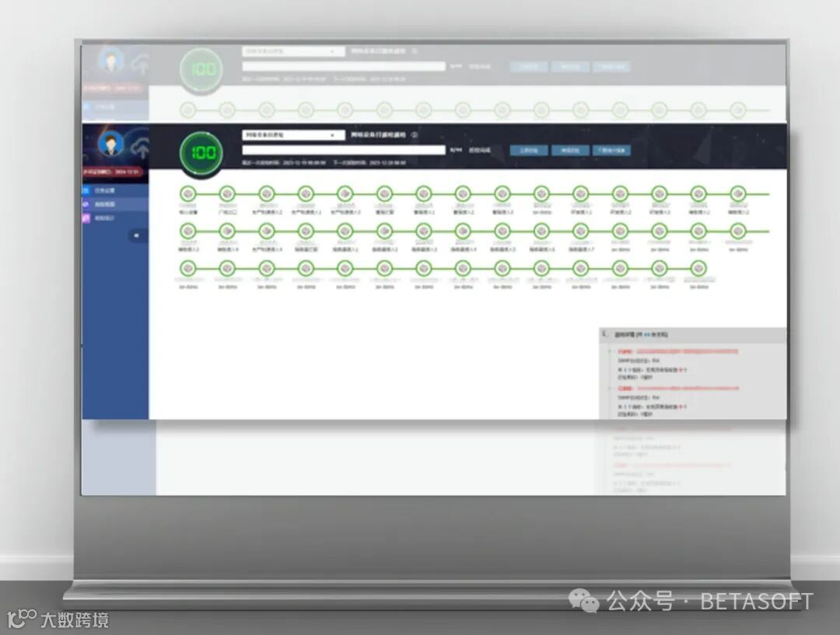Viewport: 840px width, 635px height.
Task: Click the first sw-demo node in the bottom row
Action: coord(187,268)
